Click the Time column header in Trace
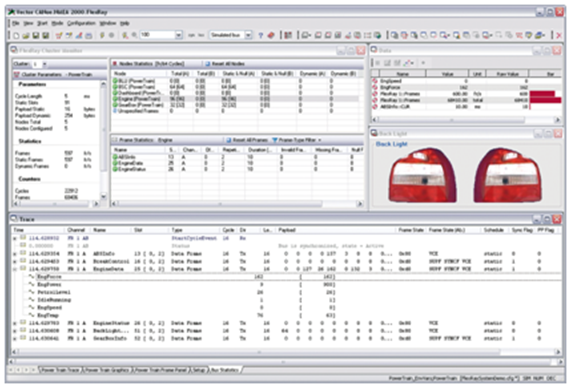The image size is (571, 388). pos(39,230)
